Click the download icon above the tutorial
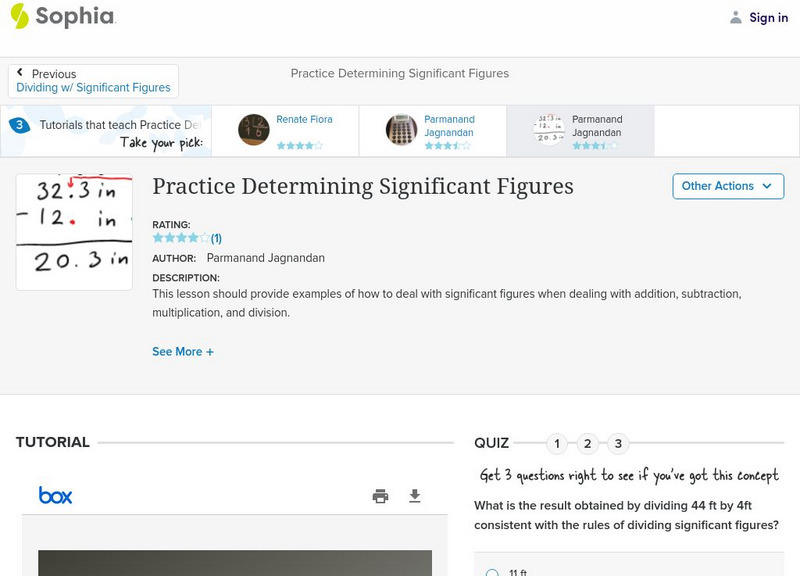The image size is (800, 576). (x=414, y=495)
